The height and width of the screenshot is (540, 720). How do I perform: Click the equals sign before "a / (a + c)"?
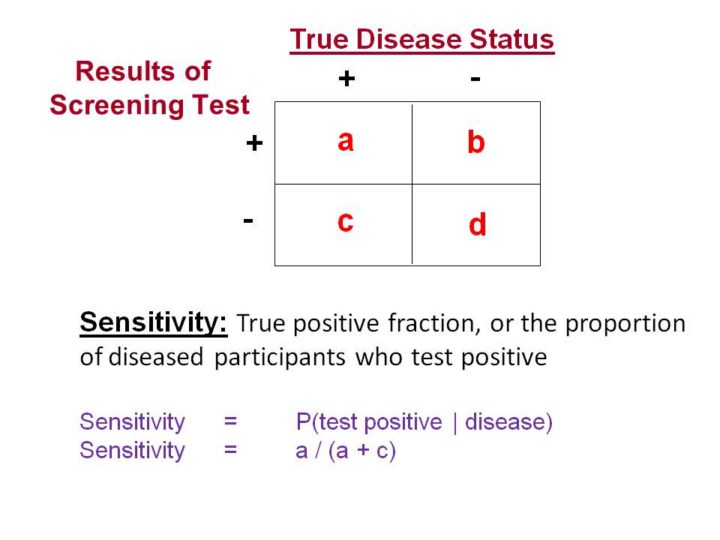point(231,451)
